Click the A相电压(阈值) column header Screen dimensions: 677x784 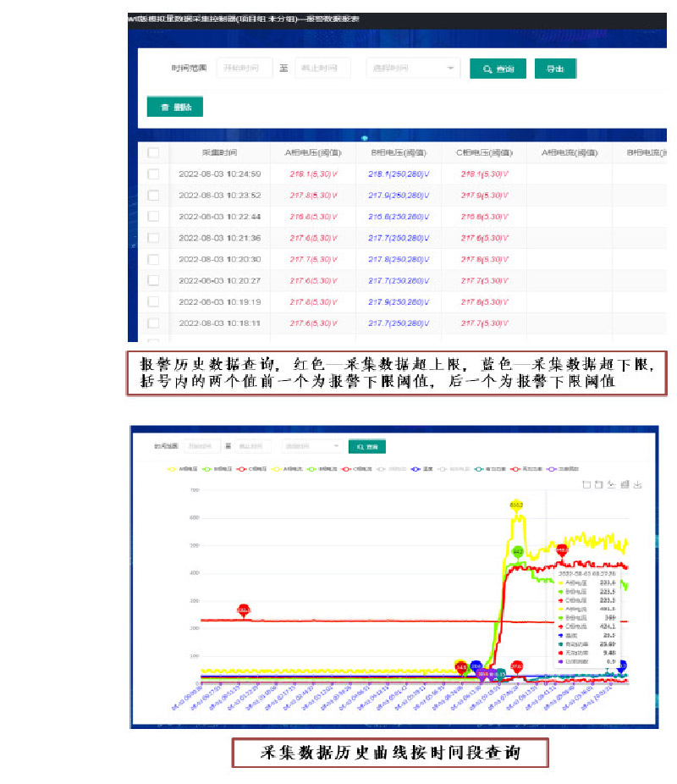point(313,152)
